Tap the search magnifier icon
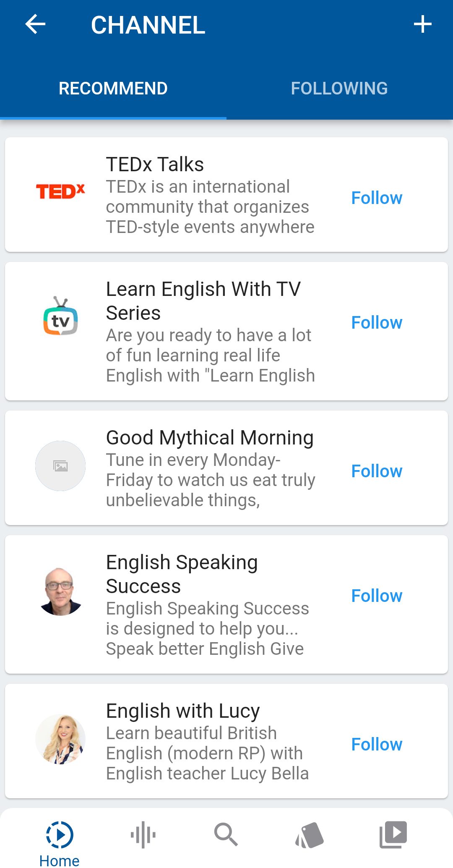Viewport: 453px width, 868px height. [x=226, y=834]
